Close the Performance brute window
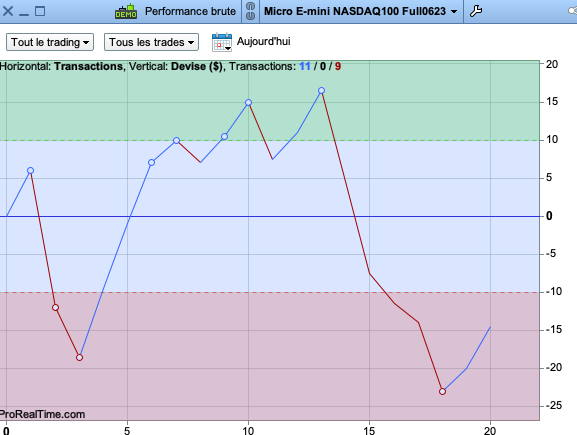The height and width of the screenshot is (435, 577). [x=8, y=11]
